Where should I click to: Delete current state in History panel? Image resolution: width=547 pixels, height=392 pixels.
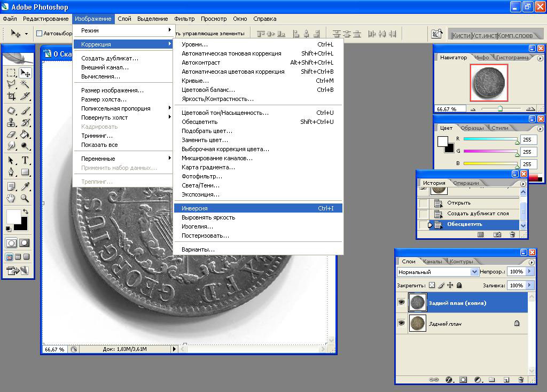click(512, 234)
